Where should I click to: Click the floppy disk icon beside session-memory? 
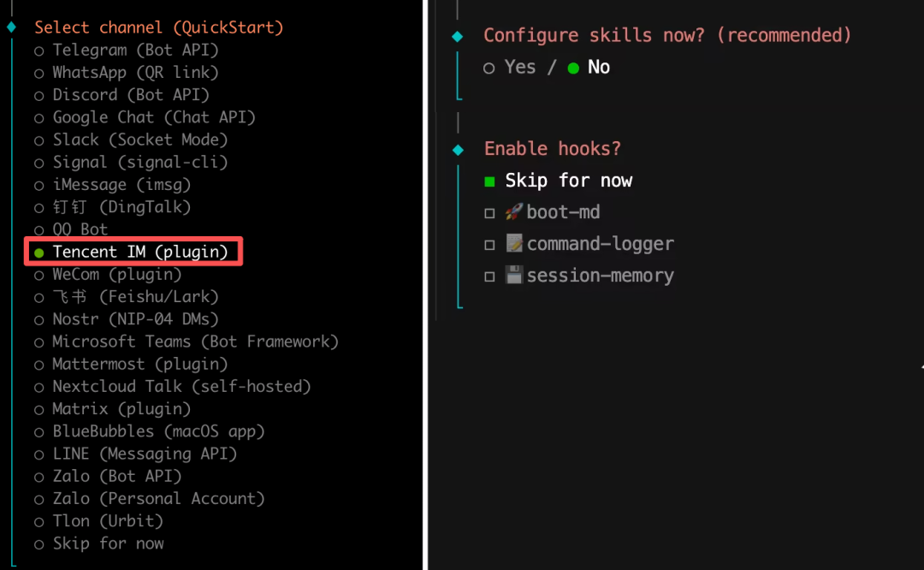pyautogui.click(x=514, y=275)
